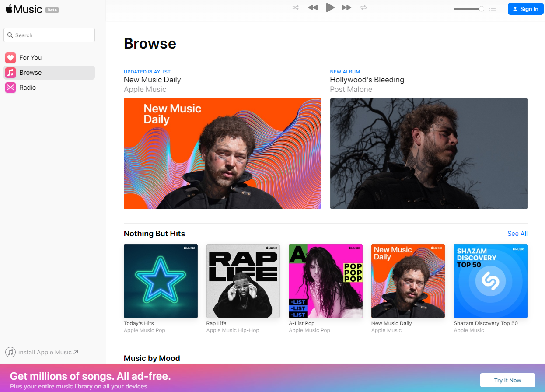Click the Radio broadcast icon
545x392 pixels.
point(10,87)
